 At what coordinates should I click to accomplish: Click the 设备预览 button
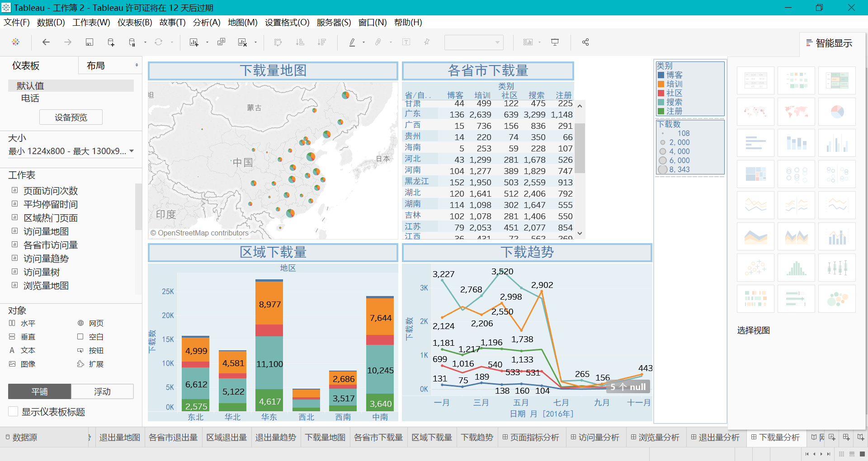[71, 117]
